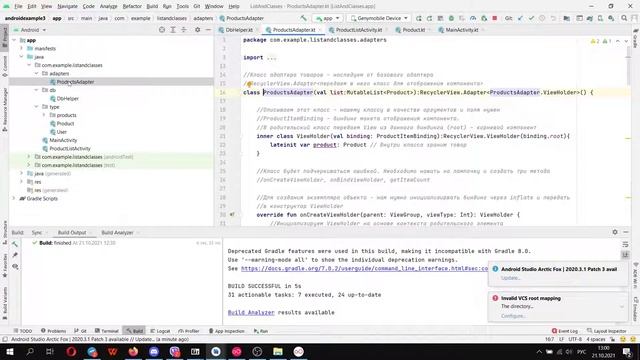Switch to Build Analyzer tab
This screenshot has height=360, width=640.
pyautogui.click(x=117, y=232)
